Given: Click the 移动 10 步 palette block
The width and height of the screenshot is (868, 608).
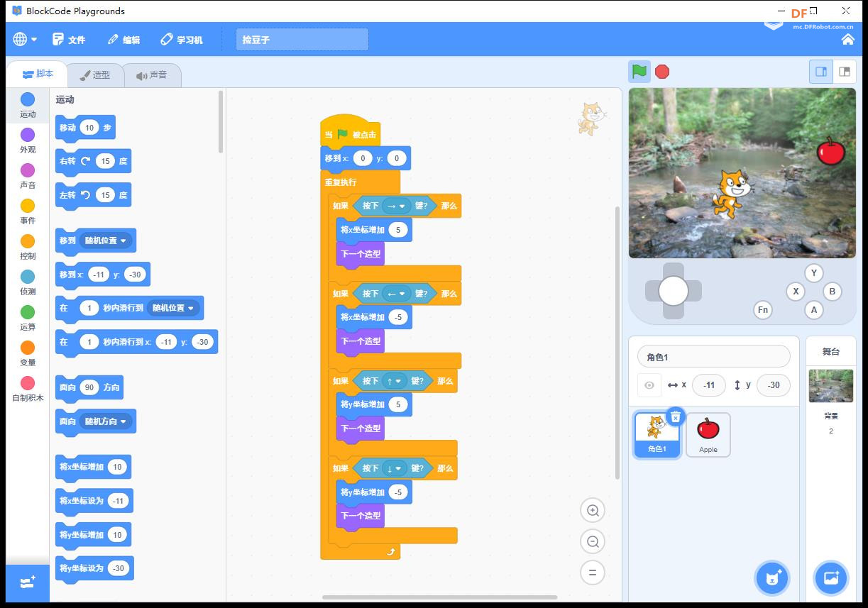Looking at the screenshot, I should pos(85,128).
